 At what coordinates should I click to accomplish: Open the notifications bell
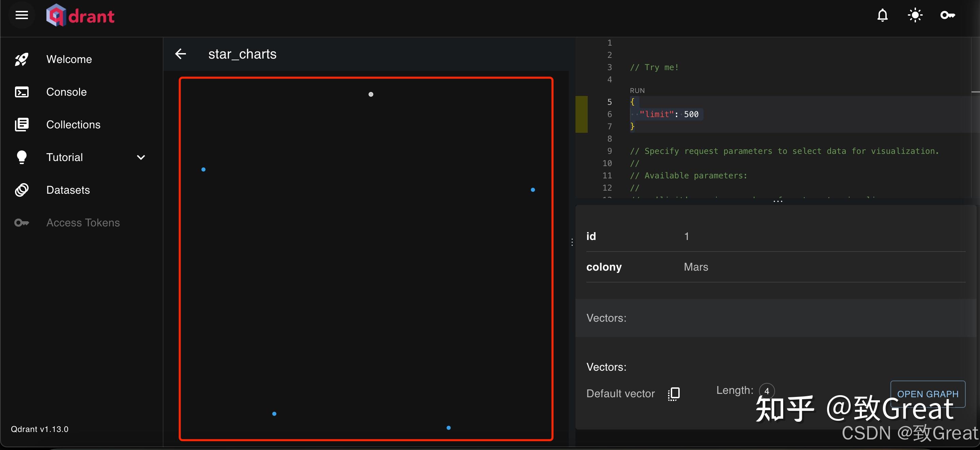tap(882, 15)
